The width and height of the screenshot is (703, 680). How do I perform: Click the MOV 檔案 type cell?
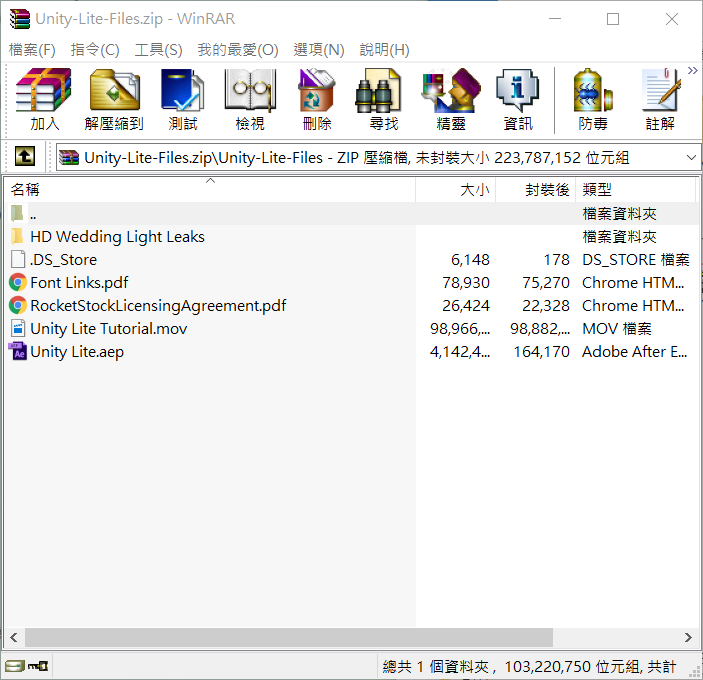[x=616, y=329]
